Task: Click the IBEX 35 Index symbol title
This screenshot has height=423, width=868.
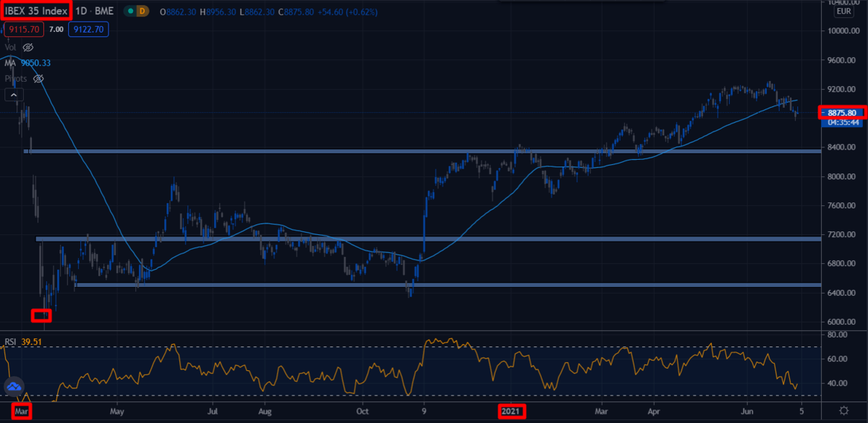Action: [36, 11]
